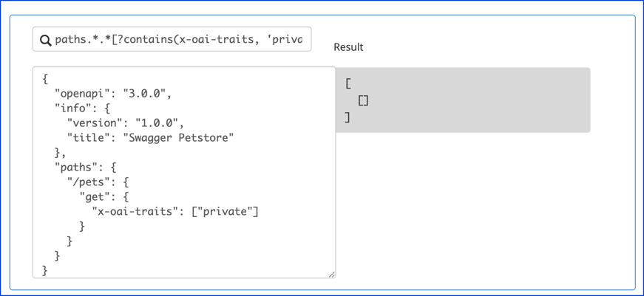Click the "Swagger Petstore" title value
Screen dimensions: 644x296
178,137
